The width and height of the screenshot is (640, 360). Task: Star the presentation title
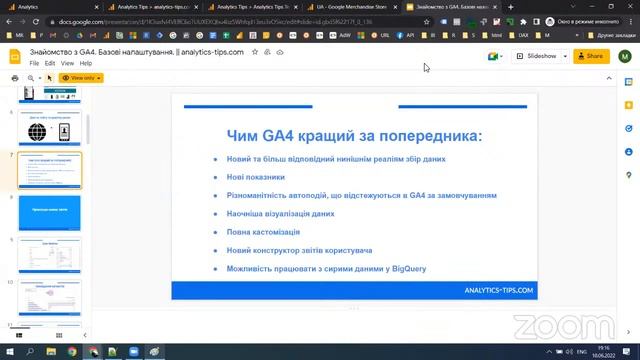click(255, 52)
